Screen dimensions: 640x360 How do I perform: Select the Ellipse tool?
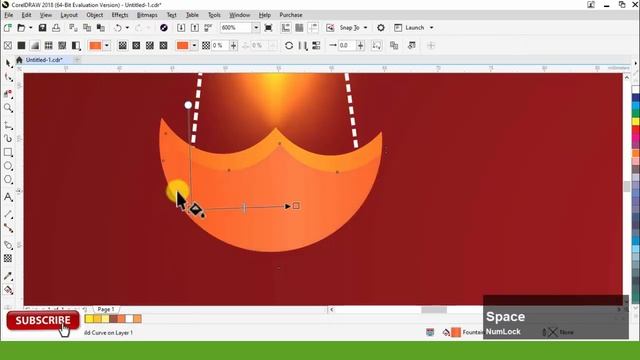(8, 166)
